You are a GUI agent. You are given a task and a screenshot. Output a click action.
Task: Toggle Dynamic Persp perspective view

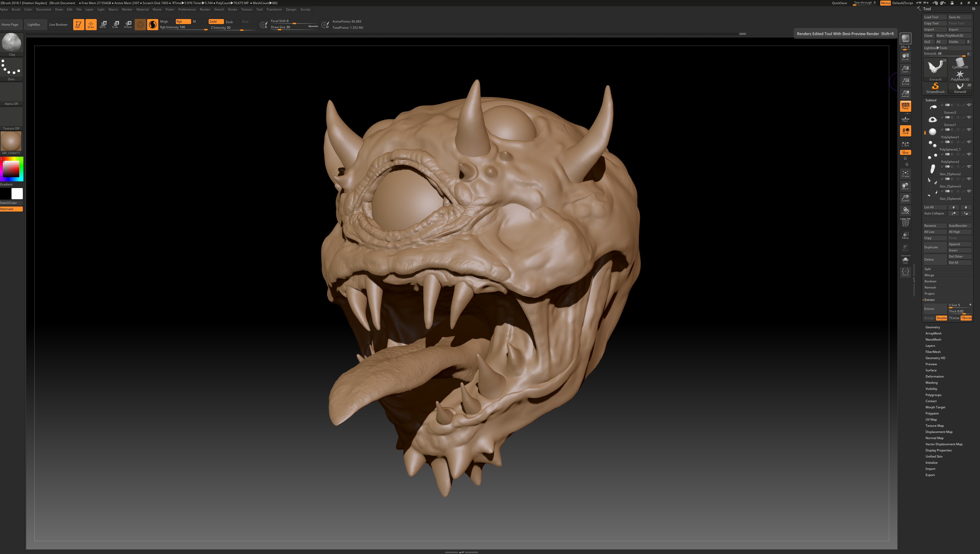tap(905, 106)
